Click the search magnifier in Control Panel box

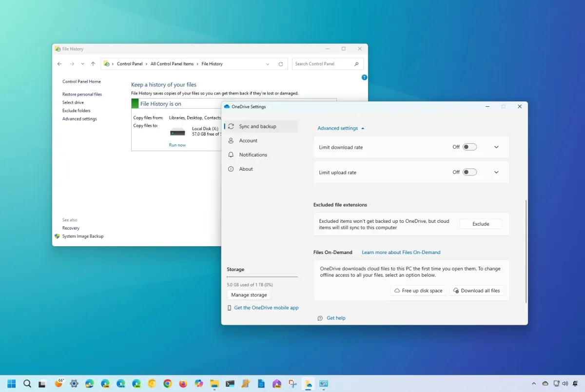coord(356,64)
